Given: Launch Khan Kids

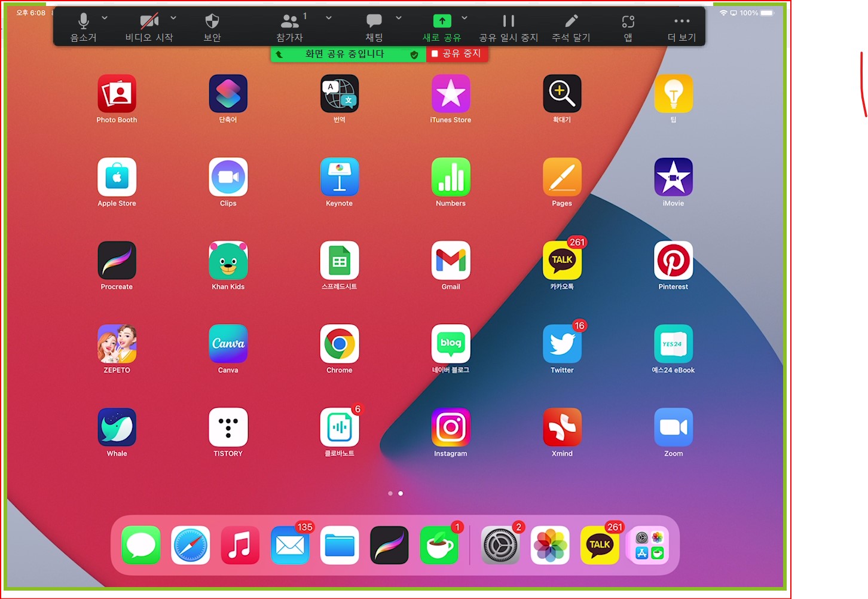Looking at the screenshot, I should pyautogui.click(x=228, y=261).
